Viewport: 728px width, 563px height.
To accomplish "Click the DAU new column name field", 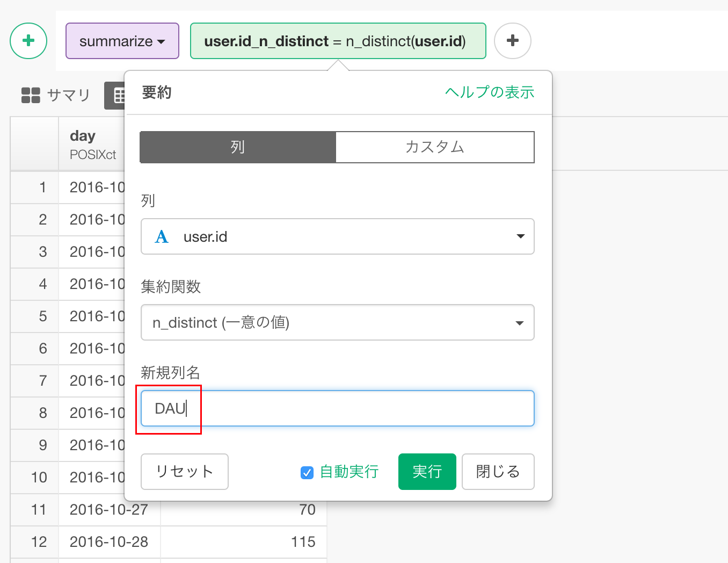I will [x=338, y=408].
